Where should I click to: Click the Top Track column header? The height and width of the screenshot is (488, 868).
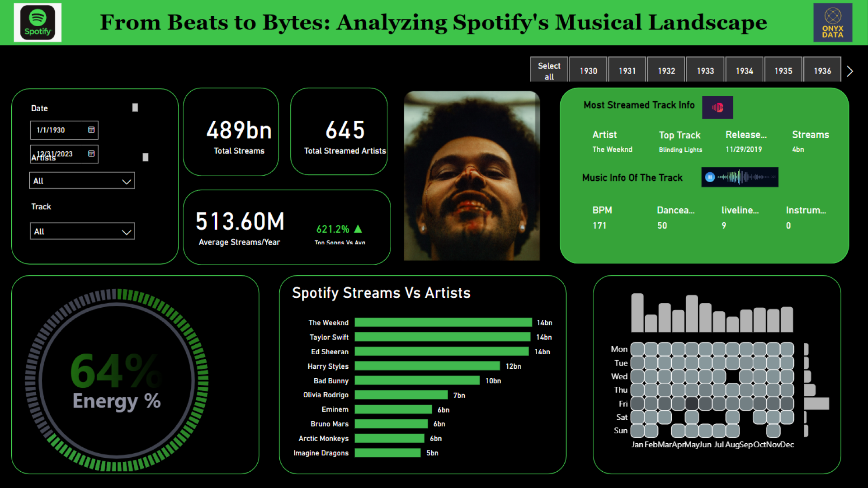679,135
